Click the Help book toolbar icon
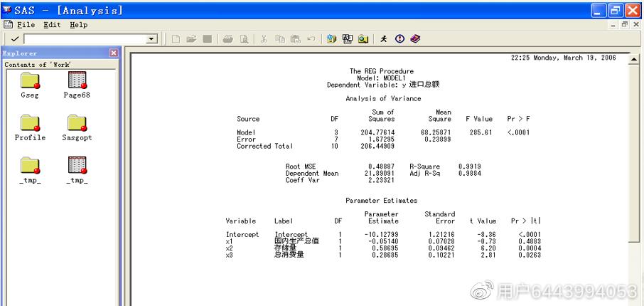 point(415,39)
